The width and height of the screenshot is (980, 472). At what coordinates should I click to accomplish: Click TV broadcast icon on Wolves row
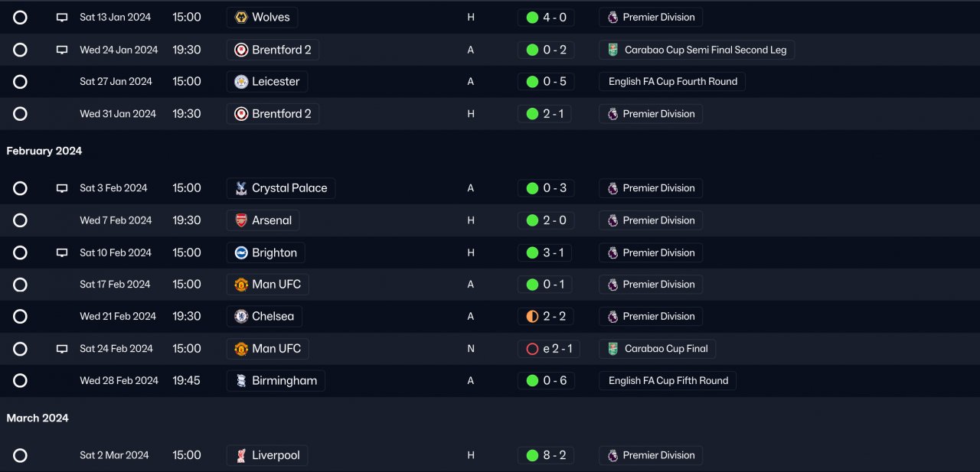62,18
